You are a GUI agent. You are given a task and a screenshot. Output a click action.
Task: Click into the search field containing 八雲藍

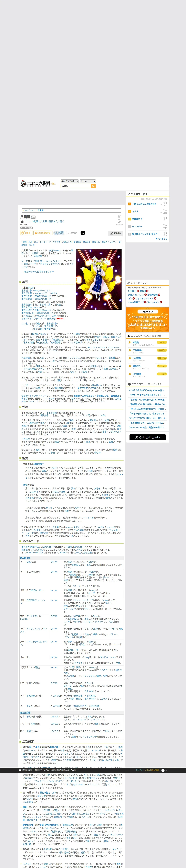point(76,186)
